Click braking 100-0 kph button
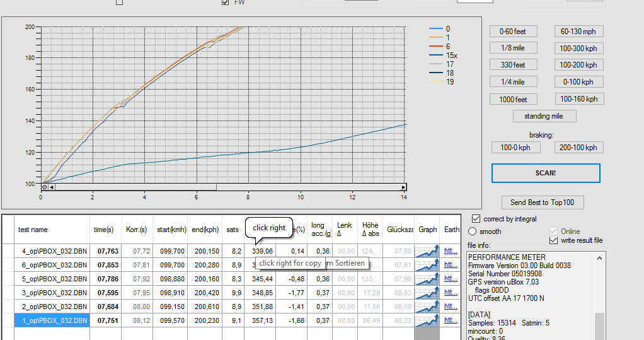 pyautogui.click(x=515, y=147)
